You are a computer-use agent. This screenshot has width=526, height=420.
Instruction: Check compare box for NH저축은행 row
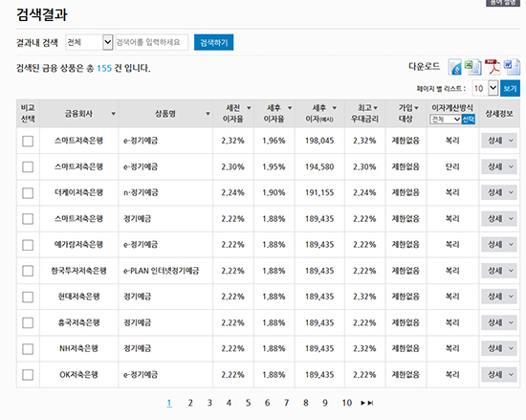click(x=28, y=349)
